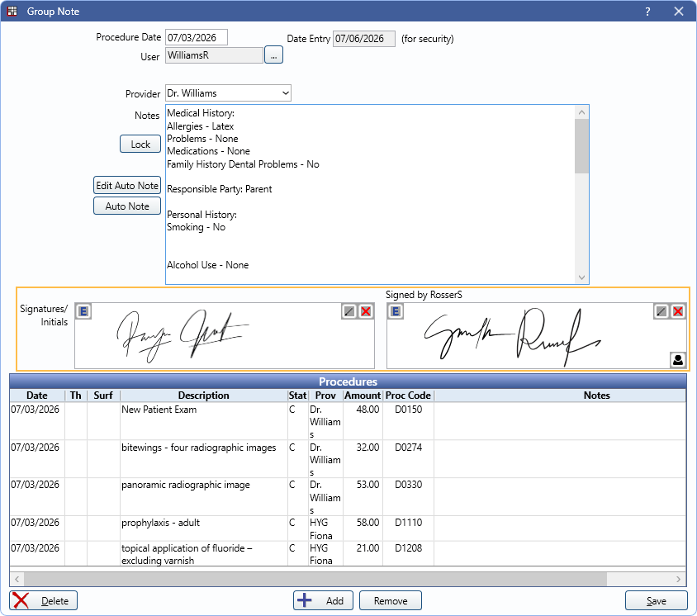Screen dimensions: 697x616
Task: Select the panoramic radiographic image row
Action: (348, 497)
